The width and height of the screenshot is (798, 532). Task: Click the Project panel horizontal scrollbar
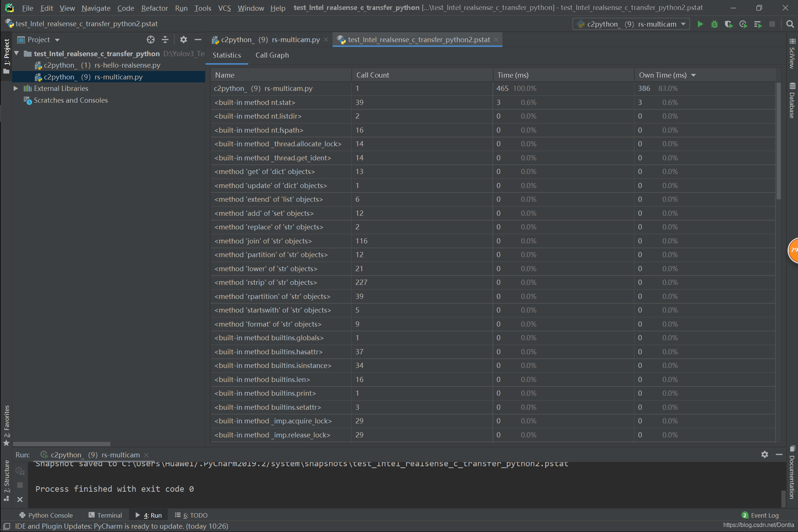(62, 444)
